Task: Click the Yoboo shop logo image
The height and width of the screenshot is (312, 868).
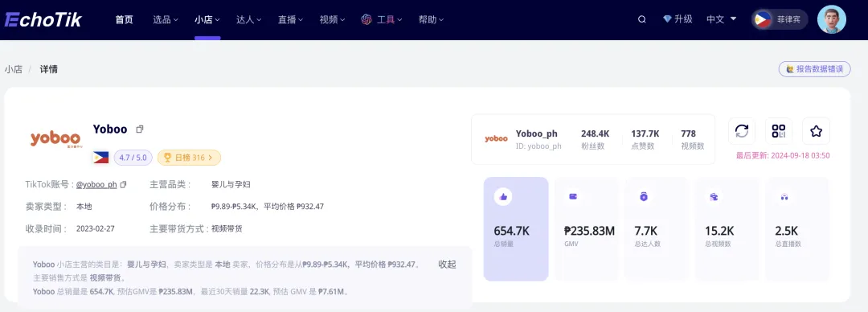Action: [55, 138]
